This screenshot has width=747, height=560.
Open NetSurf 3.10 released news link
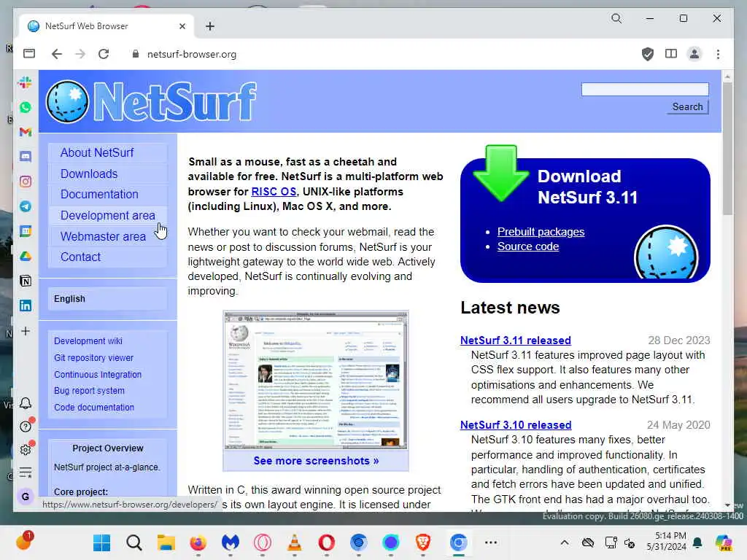pos(516,425)
